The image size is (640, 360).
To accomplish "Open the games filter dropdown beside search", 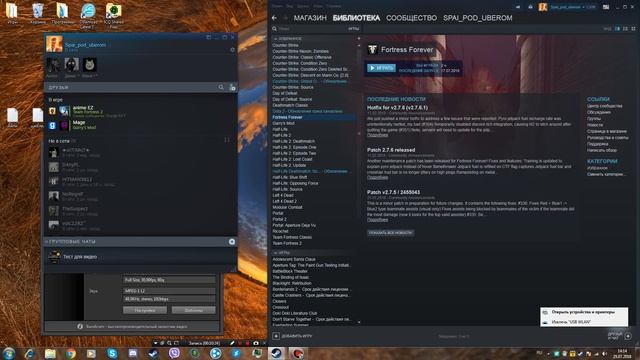I will 353,29.
